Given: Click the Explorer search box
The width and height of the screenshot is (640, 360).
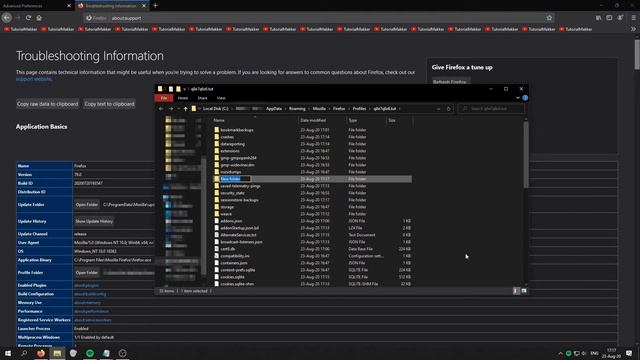Looking at the screenshot, I should coord(491,109).
